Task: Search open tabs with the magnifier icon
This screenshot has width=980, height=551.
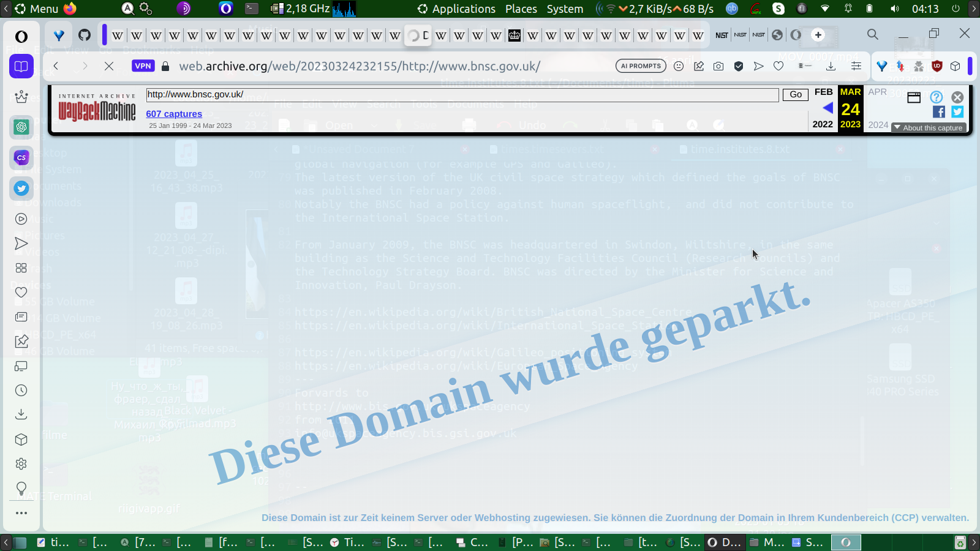Action: click(873, 34)
